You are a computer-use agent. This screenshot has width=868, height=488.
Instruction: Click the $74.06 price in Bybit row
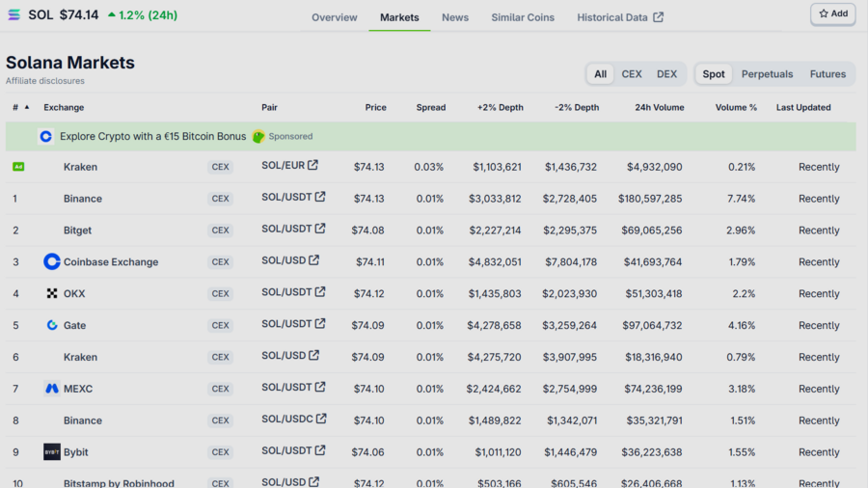click(x=367, y=452)
